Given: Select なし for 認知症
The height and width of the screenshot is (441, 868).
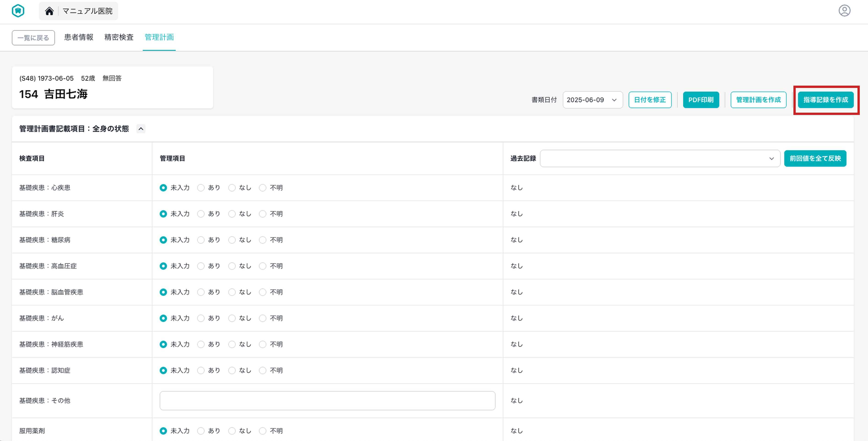Looking at the screenshot, I should pos(232,370).
